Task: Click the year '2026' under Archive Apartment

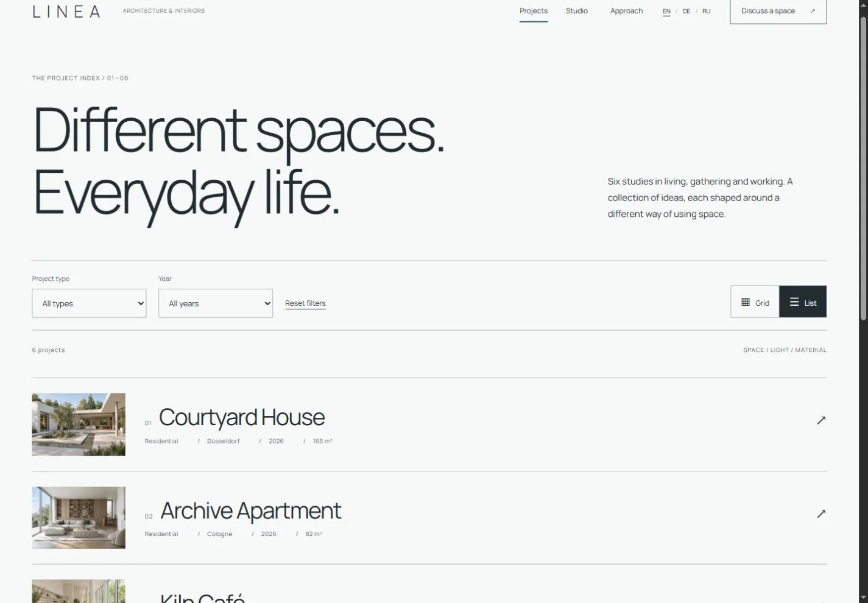Action: pos(269,534)
